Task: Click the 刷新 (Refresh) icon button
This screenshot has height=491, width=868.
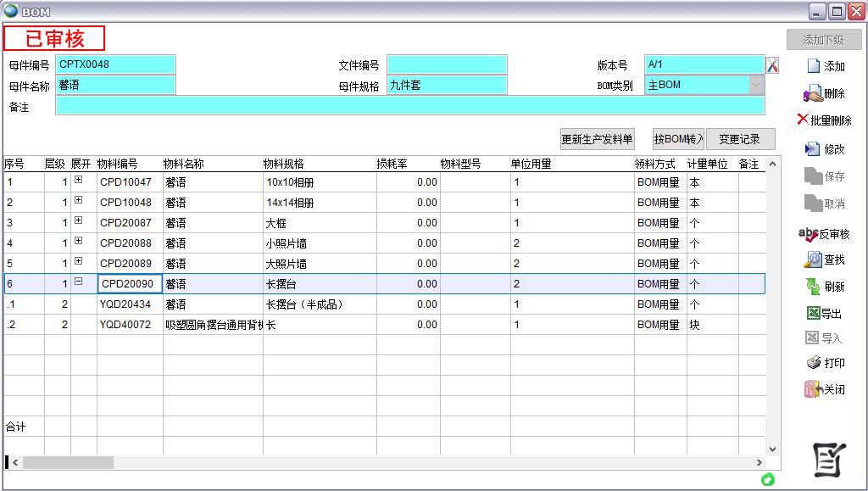Action: click(x=814, y=287)
